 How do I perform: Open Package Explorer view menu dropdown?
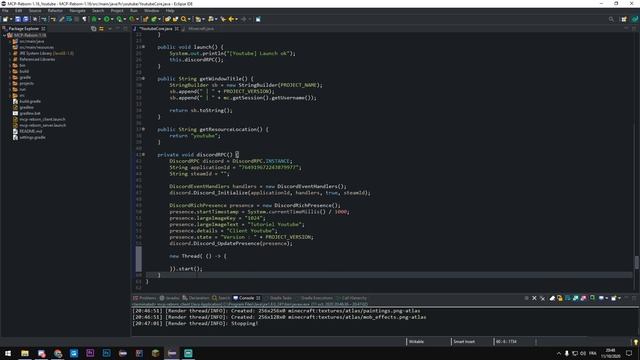(x=110, y=29)
